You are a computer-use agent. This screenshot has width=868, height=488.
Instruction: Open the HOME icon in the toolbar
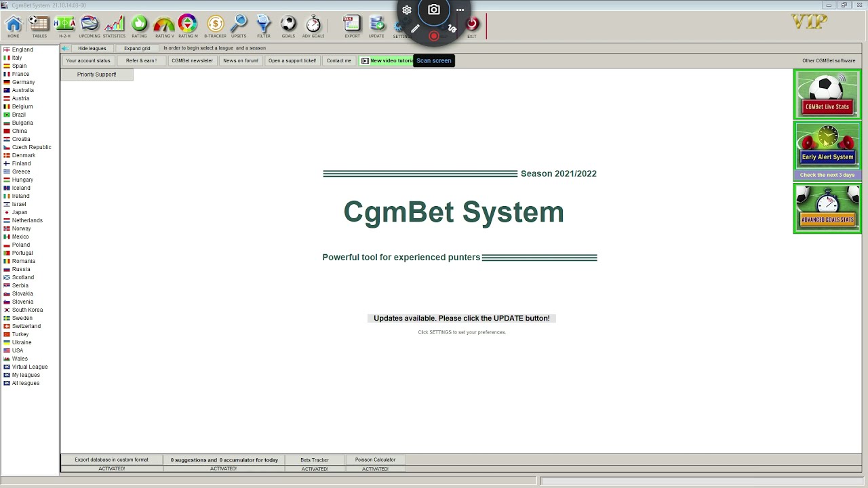(x=14, y=26)
